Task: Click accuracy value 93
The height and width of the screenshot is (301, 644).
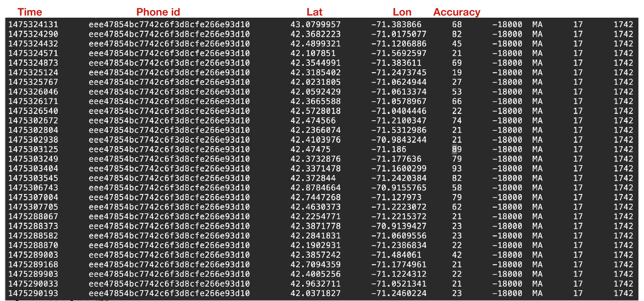Action: (457, 169)
